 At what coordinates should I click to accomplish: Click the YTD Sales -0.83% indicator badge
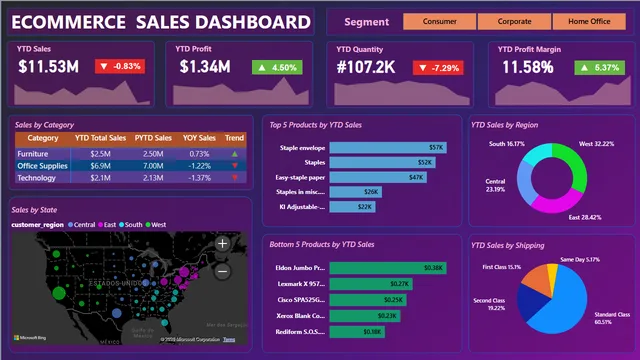(120, 66)
